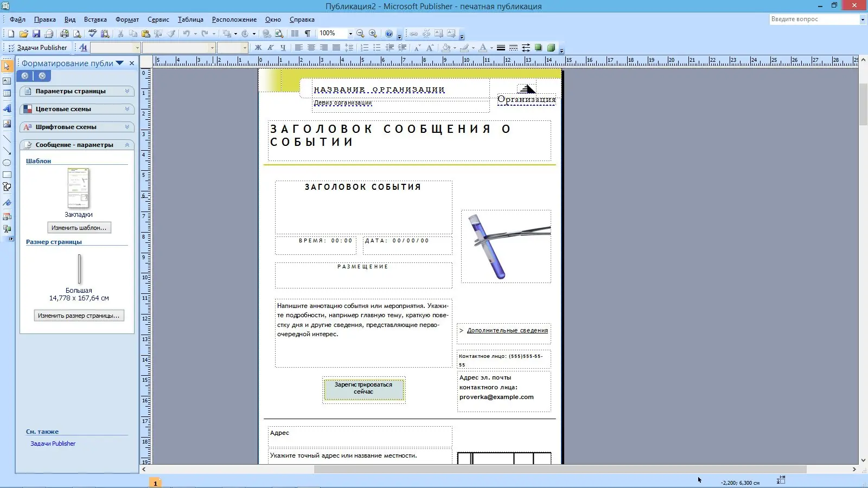868x488 pixels.
Task: Open the Файл menu
Action: (x=18, y=20)
